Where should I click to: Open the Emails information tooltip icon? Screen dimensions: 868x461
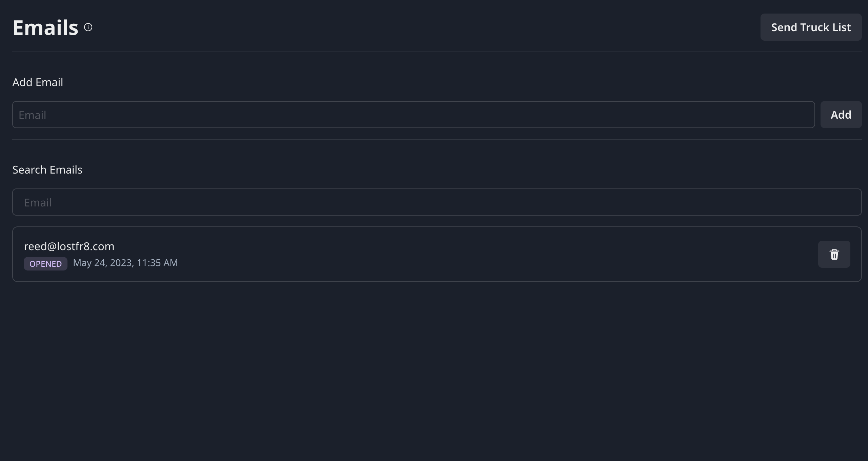point(88,27)
